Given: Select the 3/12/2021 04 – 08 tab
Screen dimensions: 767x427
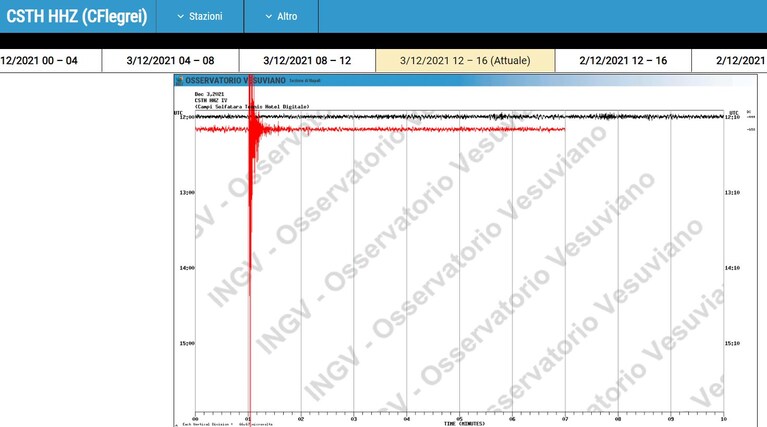Looking at the screenshot, I should coord(170,61).
